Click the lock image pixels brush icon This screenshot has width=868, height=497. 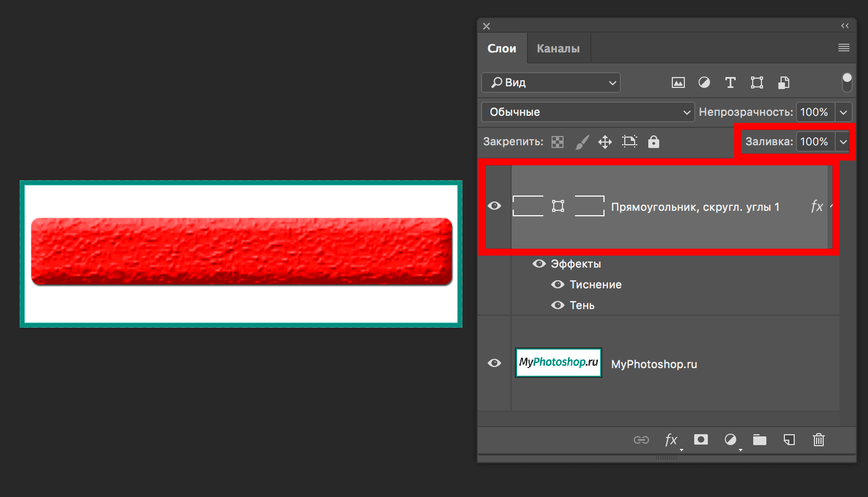[x=582, y=142]
